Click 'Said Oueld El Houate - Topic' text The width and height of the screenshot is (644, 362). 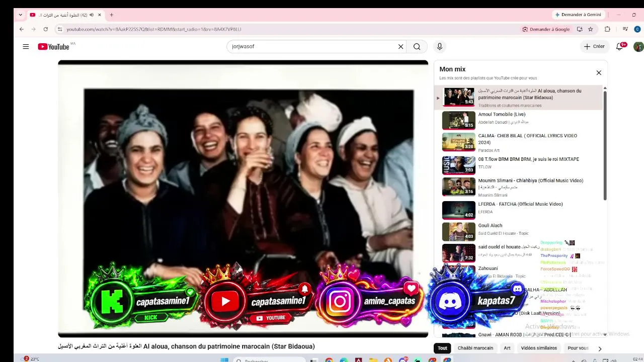[x=503, y=233]
